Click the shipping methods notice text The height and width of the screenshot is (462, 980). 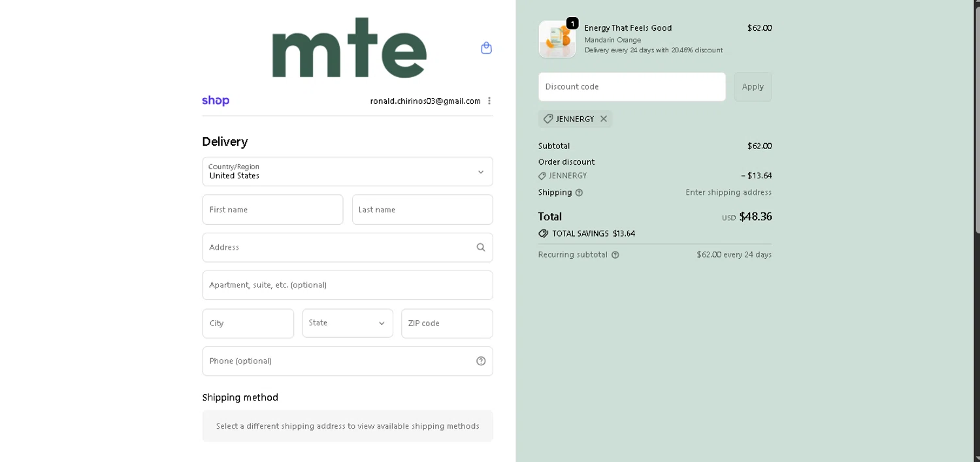(348, 426)
